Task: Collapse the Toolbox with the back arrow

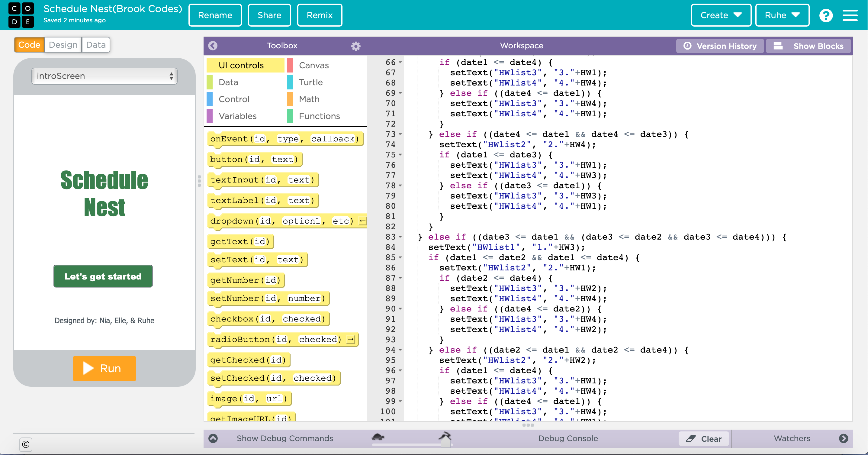Action: point(213,46)
